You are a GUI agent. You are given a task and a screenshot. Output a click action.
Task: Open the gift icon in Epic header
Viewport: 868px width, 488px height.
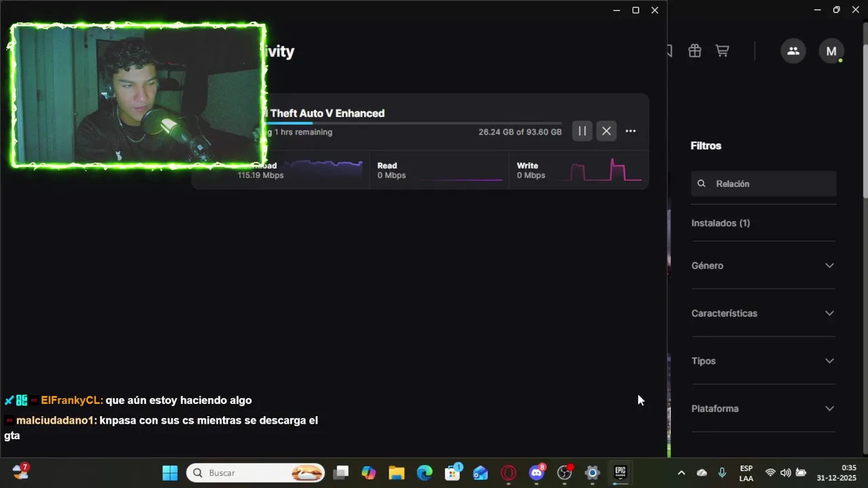tap(694, 51)
